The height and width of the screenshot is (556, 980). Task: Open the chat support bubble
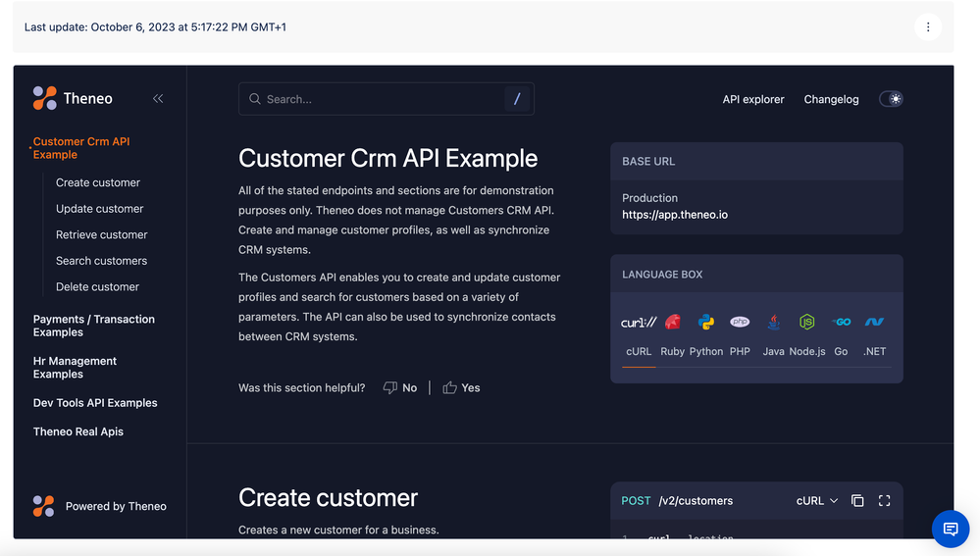[x=951, y=530]
